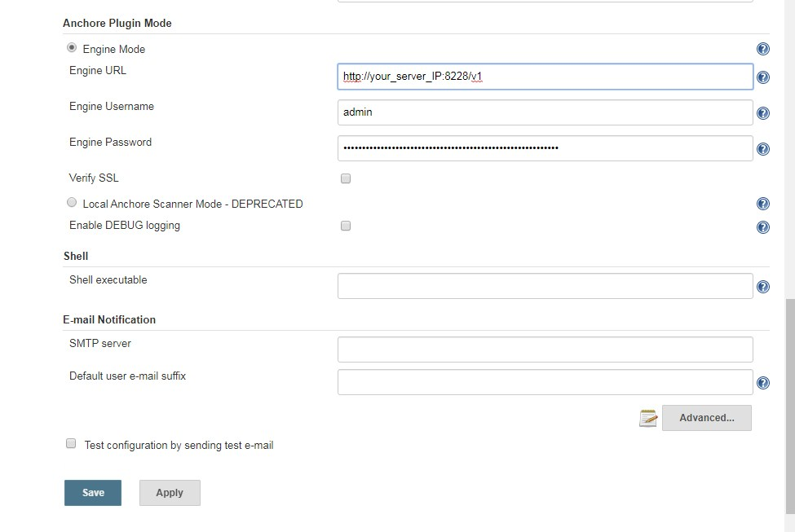Show help for Default user e-mail suffix
The height and width of the screenshot is (532, 795).
click(762, 383)
